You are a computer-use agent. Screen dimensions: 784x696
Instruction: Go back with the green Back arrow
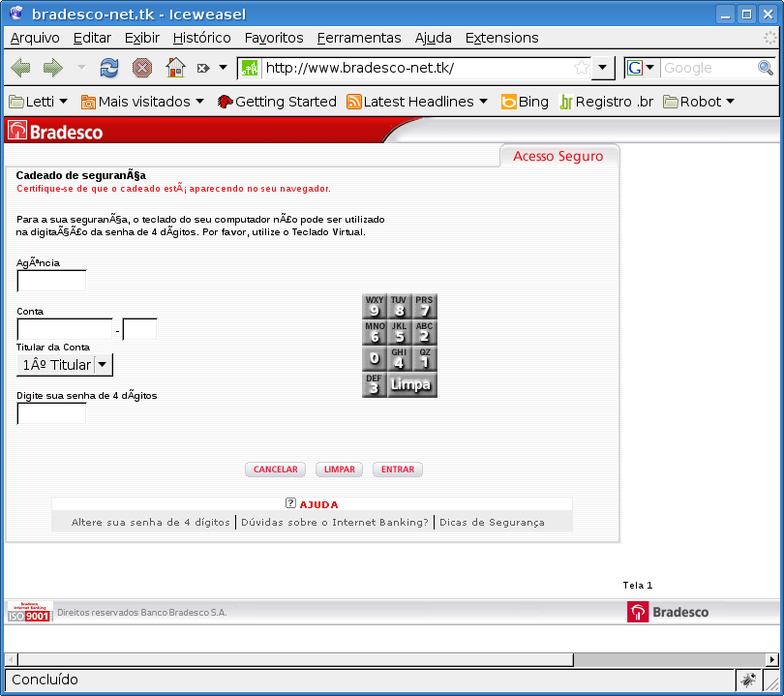(x=20, y=68)
